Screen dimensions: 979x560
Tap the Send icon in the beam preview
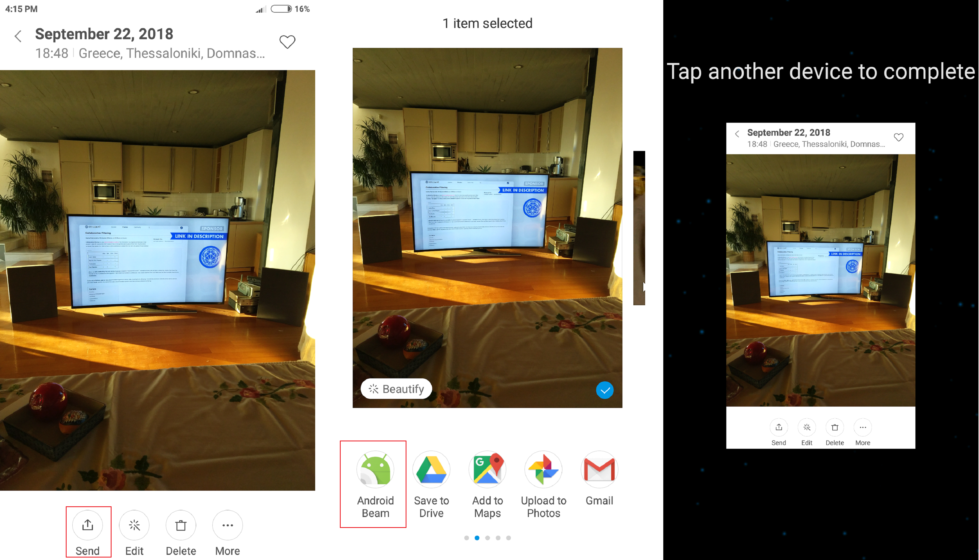(x=779, y=427)
